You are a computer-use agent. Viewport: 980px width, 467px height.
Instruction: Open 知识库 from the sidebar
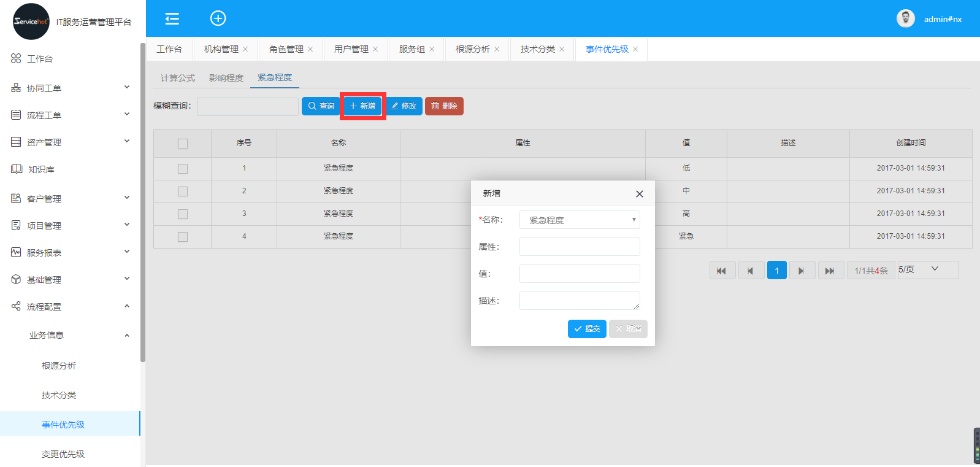click(x=41, y=169)
